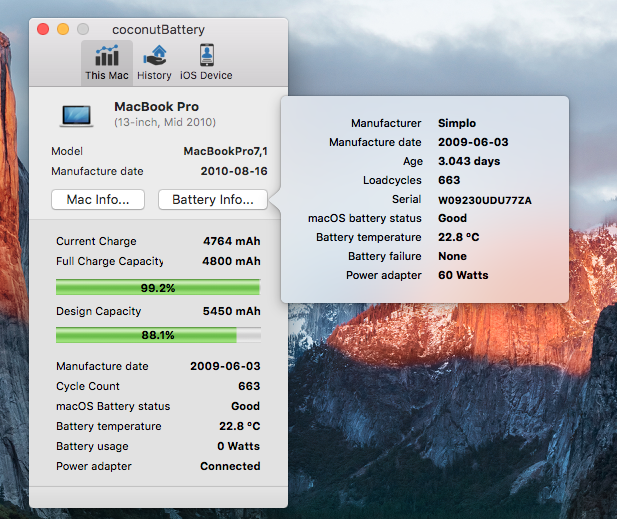Screen dimensions: 617x519
Task: Click the (13-inch, Mid 2010) subtitle
Action: 165,122
